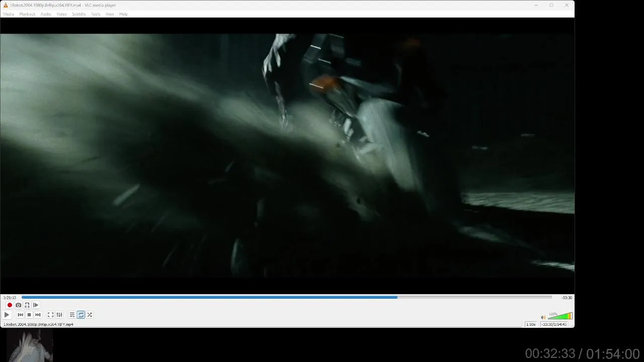Open extended settings and effects
This screenshot has width=644, height=362.
pyautogui.click(x=59, y=315)
